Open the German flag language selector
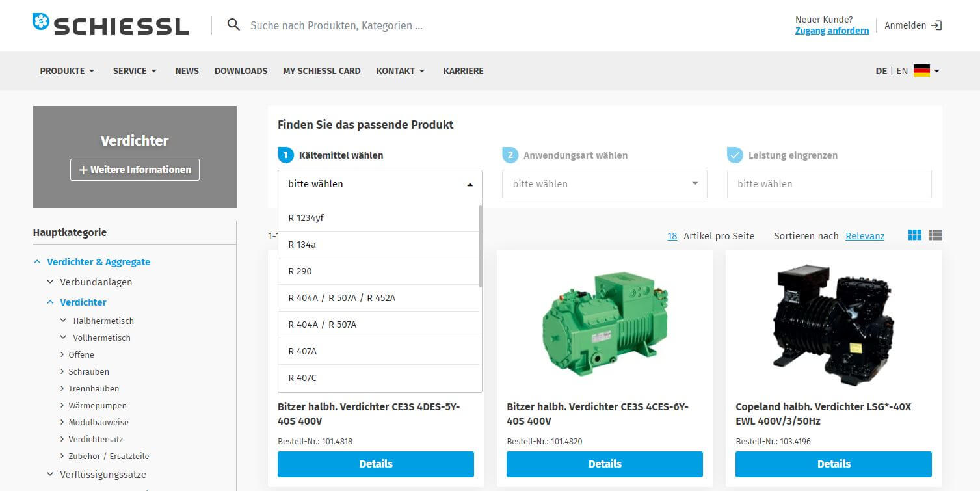980x491 pixels. [926, 71]
